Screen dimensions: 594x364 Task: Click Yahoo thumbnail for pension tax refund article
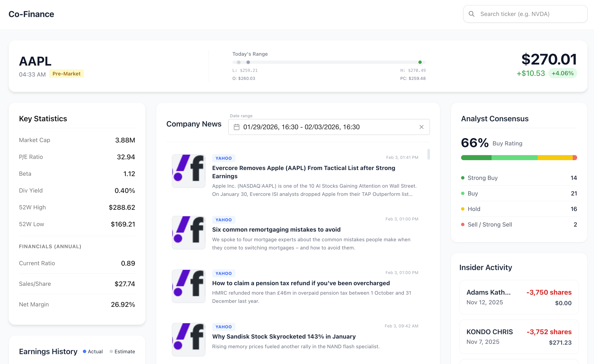point(188,286)
